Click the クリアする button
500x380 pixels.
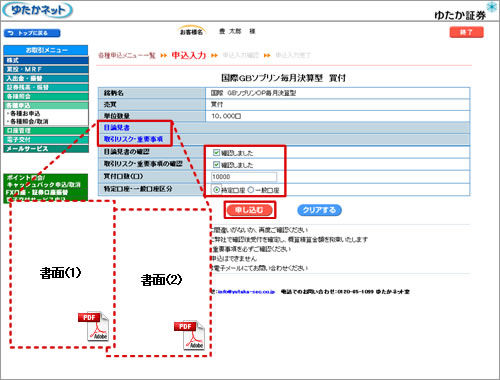pos(319,210)
